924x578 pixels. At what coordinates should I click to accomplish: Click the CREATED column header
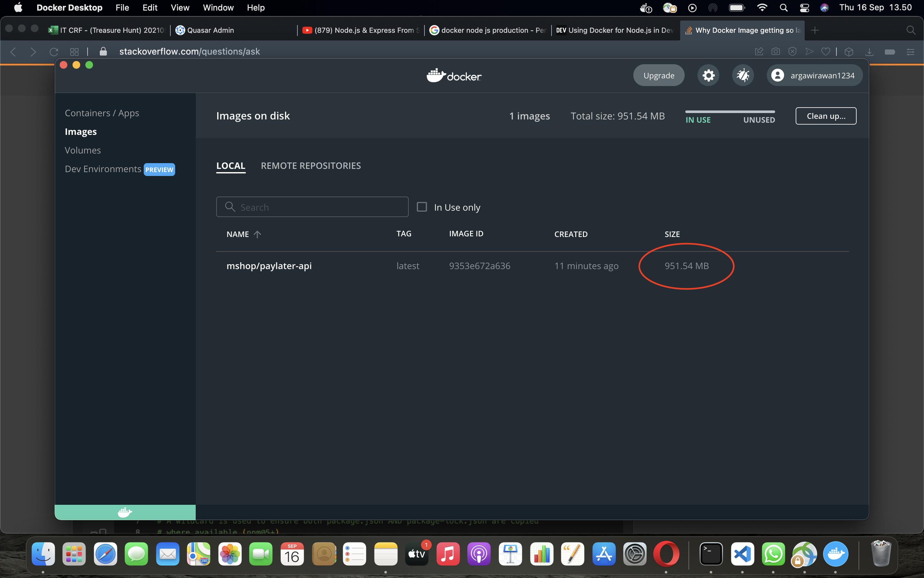tap(571, 234)
